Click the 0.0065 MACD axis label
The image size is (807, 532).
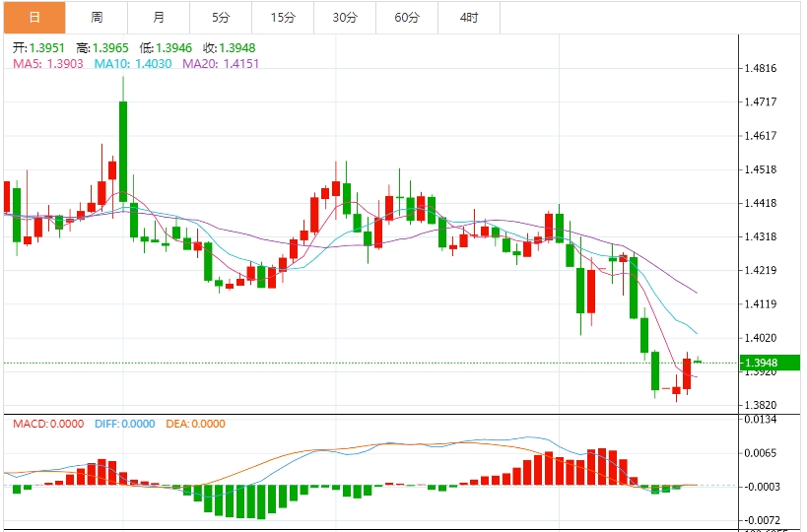761,453
